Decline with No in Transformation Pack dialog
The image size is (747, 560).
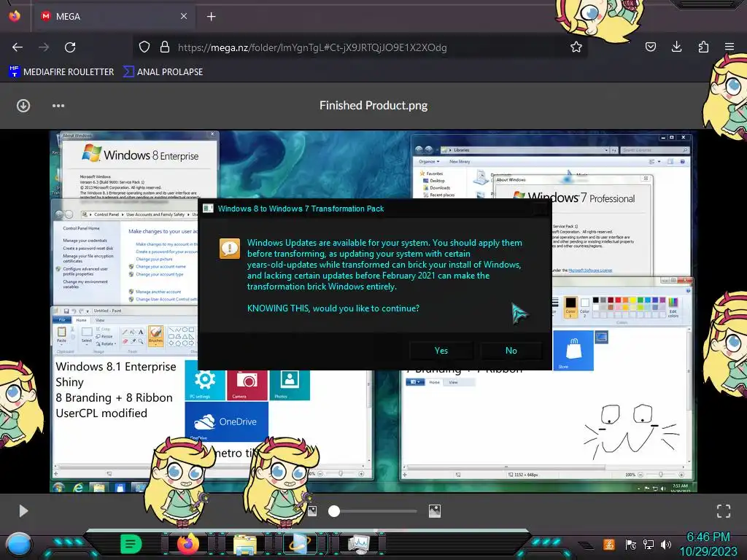511,351
